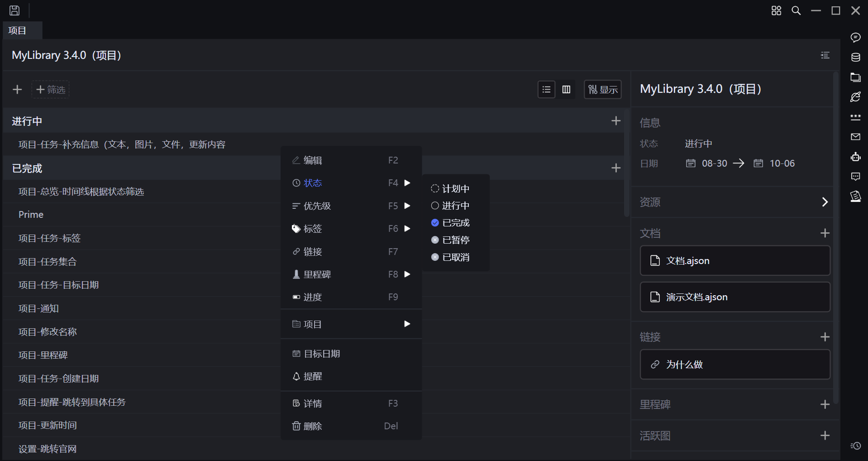The height and width of the screenshot is (461, 868).
Task: Open the 为什么做 link
Action: pos(735,365)
